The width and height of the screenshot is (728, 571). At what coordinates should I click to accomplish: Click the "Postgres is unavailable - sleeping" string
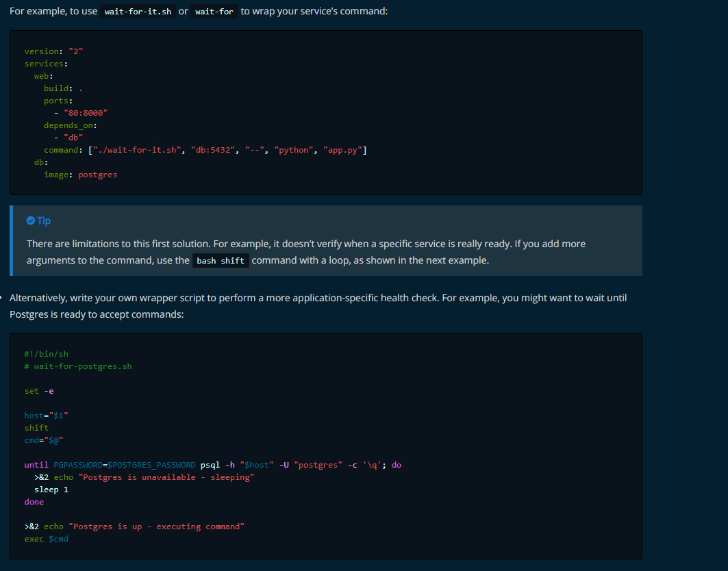166,477
